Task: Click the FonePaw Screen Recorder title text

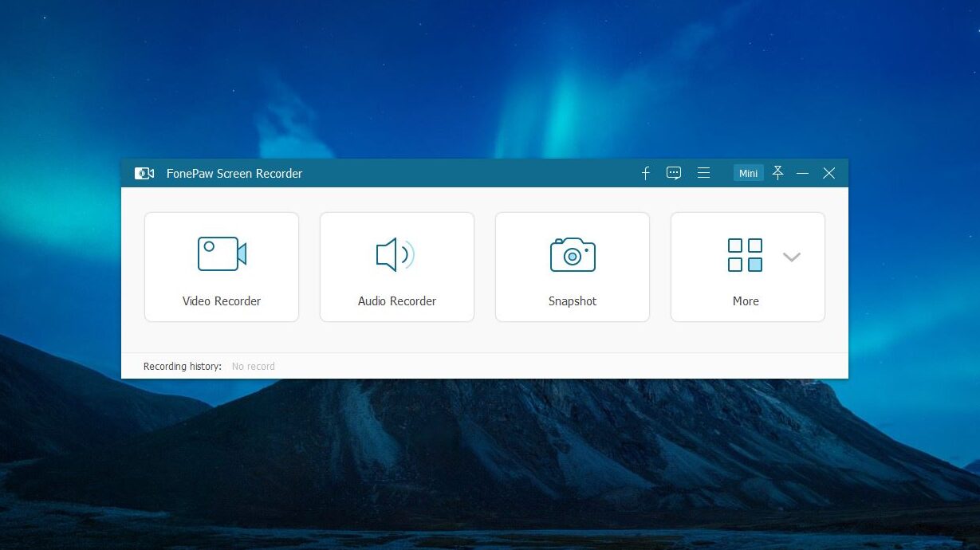Action: [234, 174]
